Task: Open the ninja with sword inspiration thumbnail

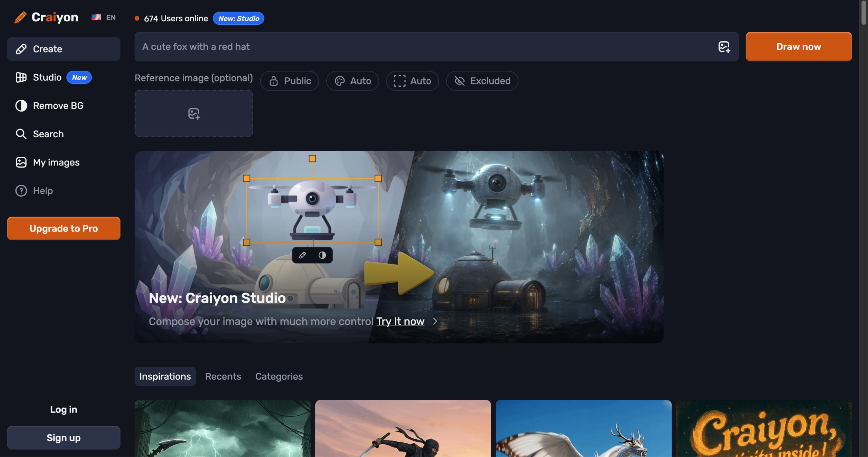Action: coord(403,429)
